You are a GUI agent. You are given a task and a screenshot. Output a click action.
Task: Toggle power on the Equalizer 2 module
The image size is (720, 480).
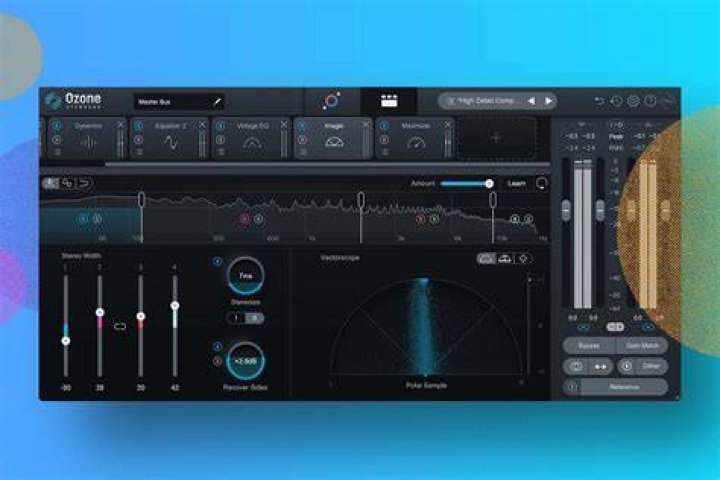tap(139, 125)
